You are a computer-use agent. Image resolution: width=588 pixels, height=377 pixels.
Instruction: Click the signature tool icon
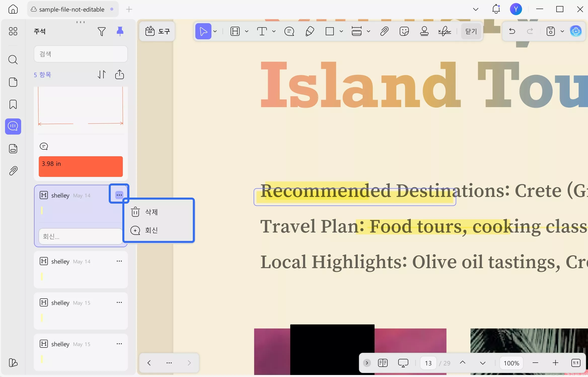(444, 31)
